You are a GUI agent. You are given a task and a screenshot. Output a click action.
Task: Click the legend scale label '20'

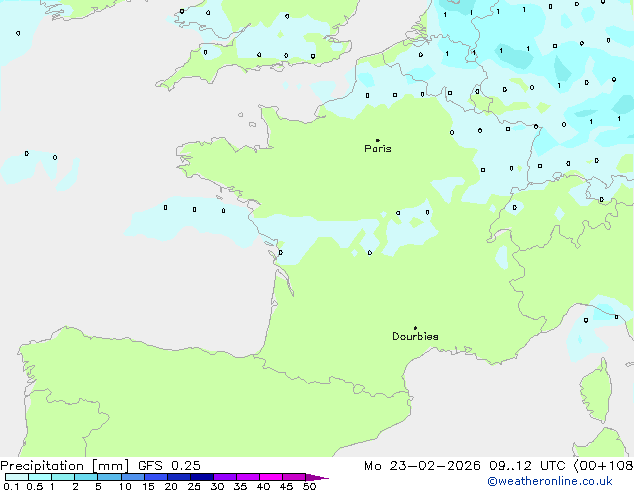(x=171, y=486)
